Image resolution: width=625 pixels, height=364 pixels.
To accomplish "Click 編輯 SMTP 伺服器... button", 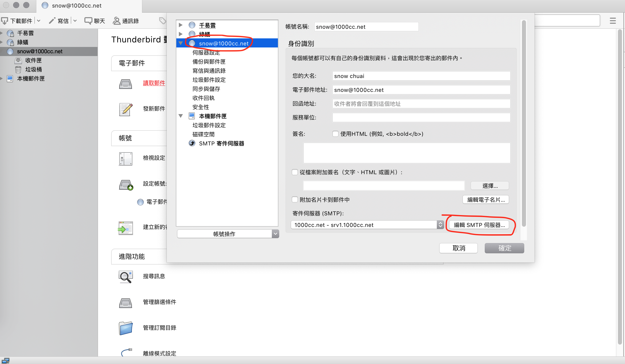I will click(479, 225).
